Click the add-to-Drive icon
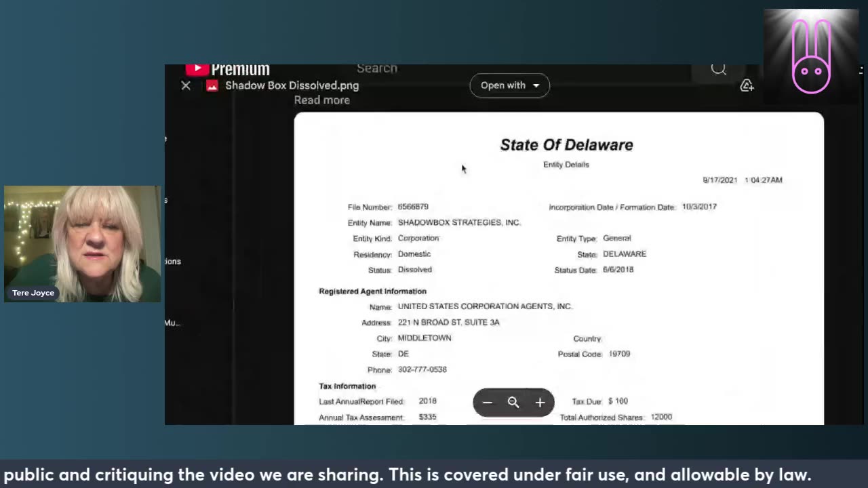 point(747,85)
